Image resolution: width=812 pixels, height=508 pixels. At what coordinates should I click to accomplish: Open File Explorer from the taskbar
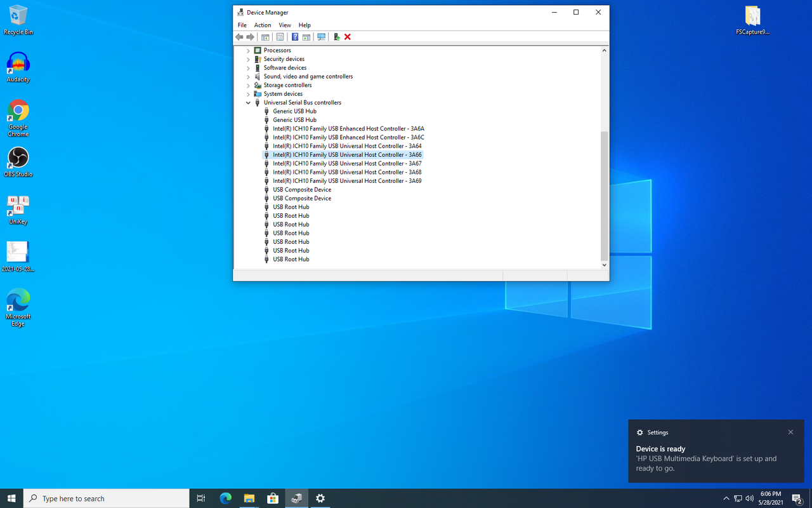click(249, 498)
